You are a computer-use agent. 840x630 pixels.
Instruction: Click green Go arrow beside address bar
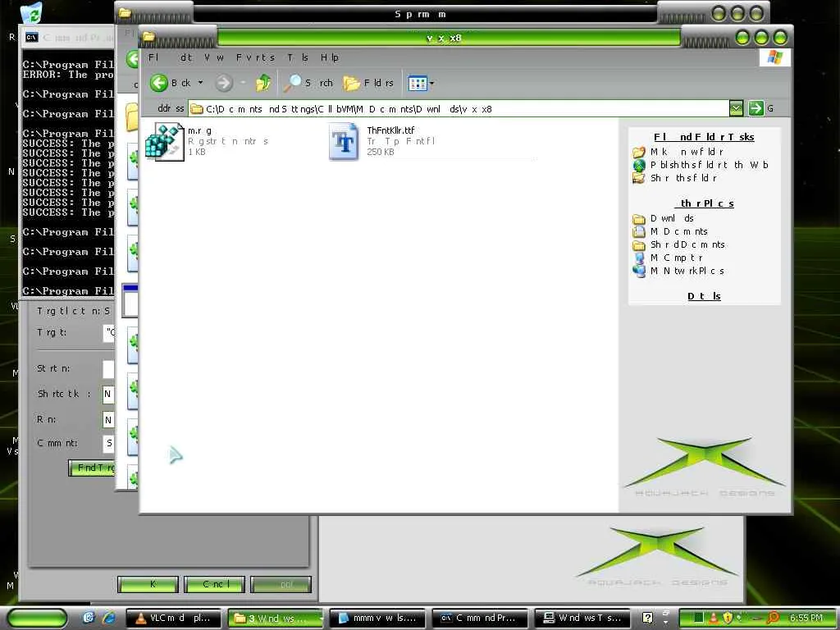coord(756,108)
